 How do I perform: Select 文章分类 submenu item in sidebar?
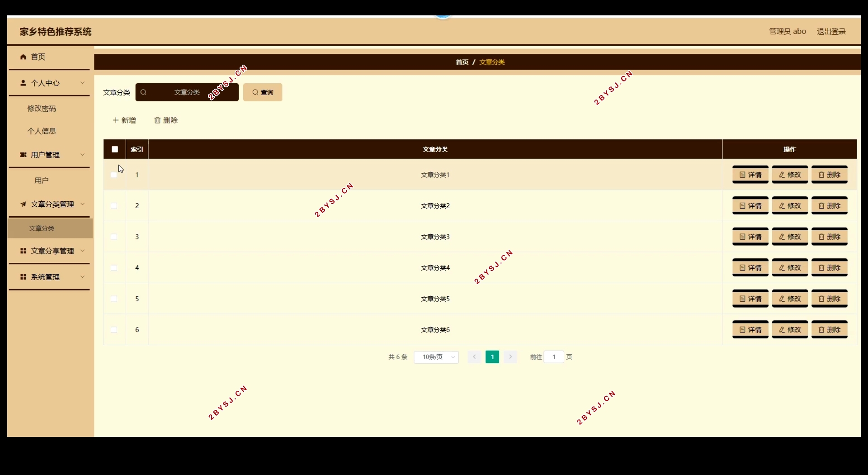coord(50,228)
